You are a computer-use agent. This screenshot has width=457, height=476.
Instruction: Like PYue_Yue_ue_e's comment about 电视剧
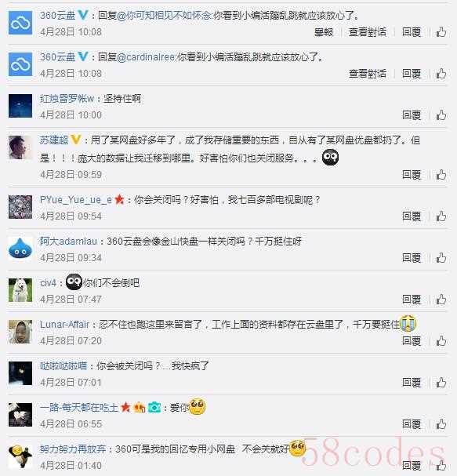441,216
